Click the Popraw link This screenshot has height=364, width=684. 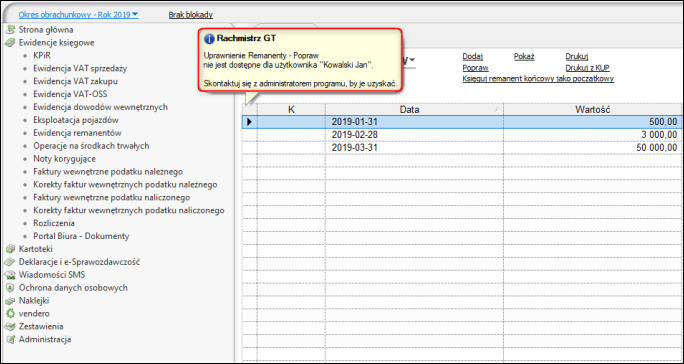[x=475, y=68]
